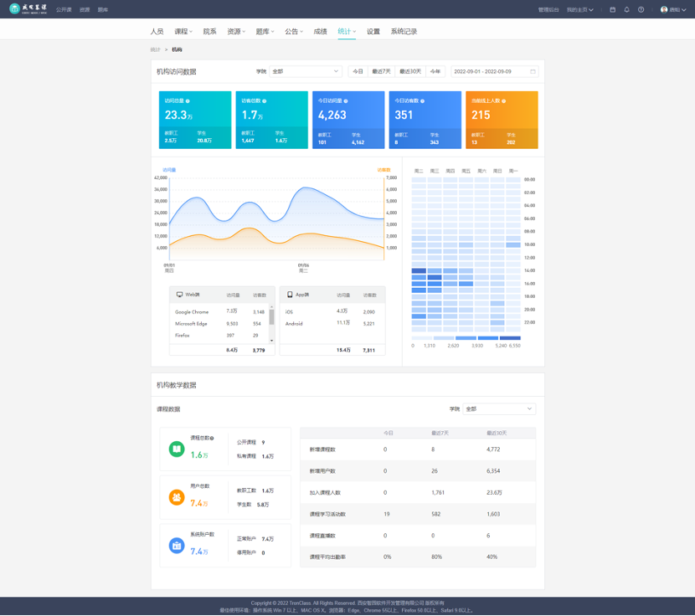Select the 最近7天 time range option
The width and height of the screenshot is (695, 616).
click(381, 72)
